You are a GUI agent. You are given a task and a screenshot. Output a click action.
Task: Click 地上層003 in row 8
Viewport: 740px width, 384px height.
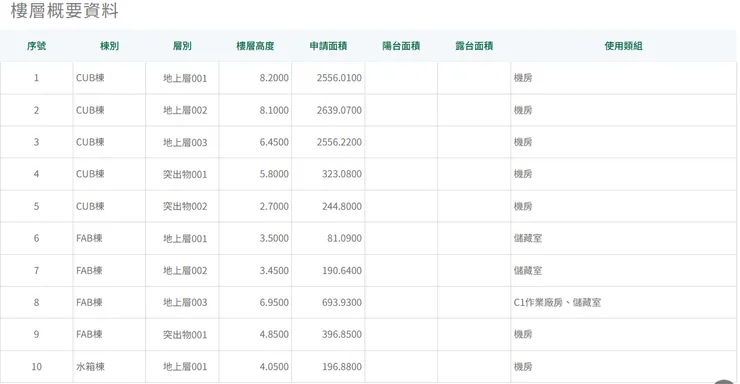click(x=185, y=302)
